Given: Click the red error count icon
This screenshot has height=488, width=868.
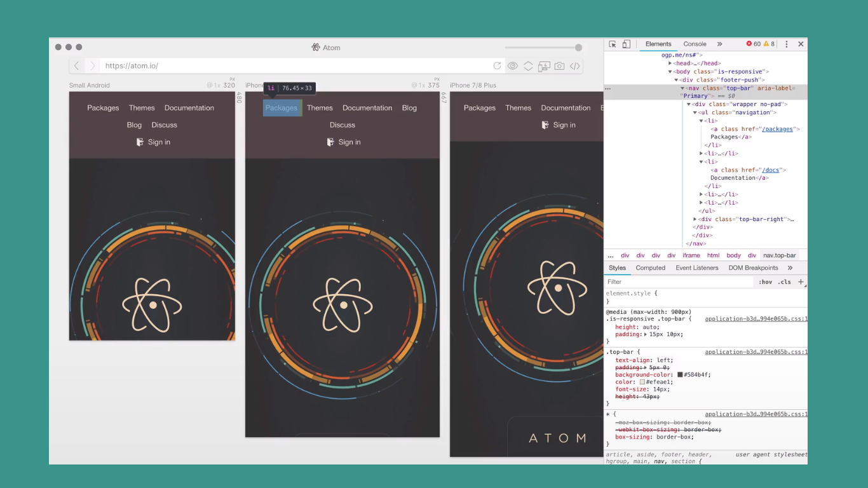Looking at the screenshot, I should [749, 44].
